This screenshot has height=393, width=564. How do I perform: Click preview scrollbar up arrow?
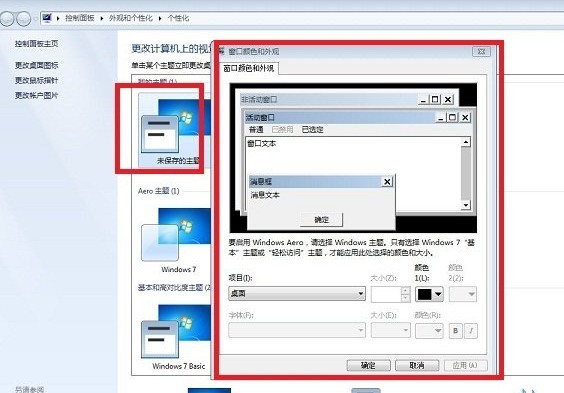click(x=466, y=142)
